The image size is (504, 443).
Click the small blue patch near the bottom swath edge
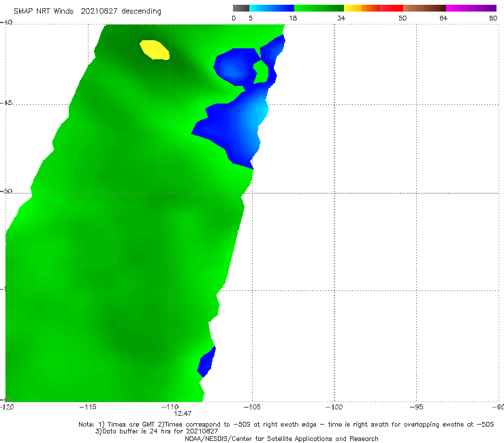206,362
